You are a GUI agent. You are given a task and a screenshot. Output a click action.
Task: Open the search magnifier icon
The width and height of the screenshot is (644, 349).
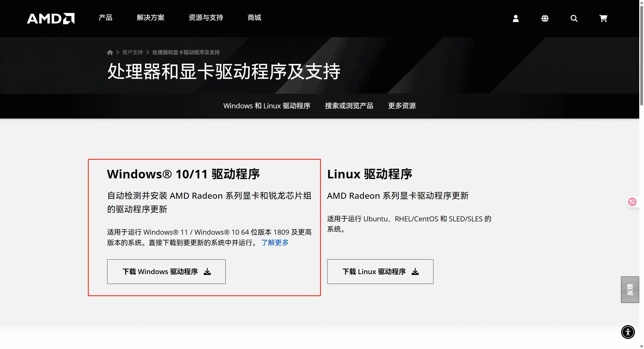coord(574,18)
